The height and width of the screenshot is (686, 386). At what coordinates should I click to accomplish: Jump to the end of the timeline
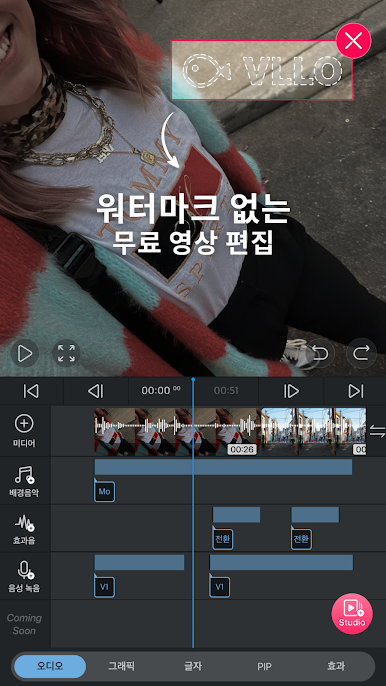click(355, 391)
